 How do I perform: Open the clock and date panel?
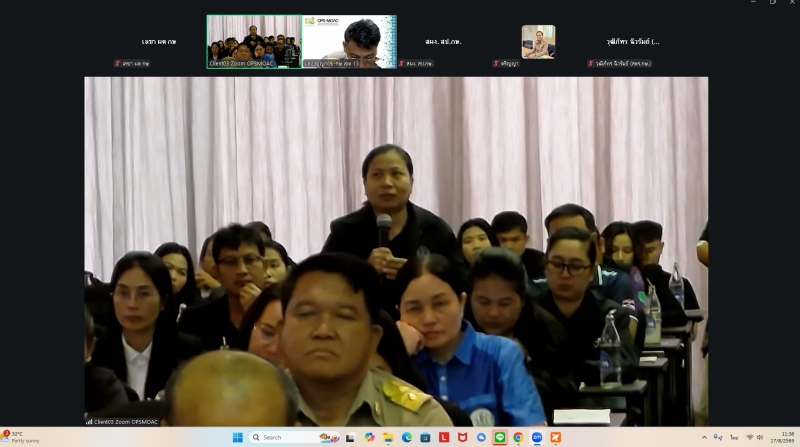[782, 437]
